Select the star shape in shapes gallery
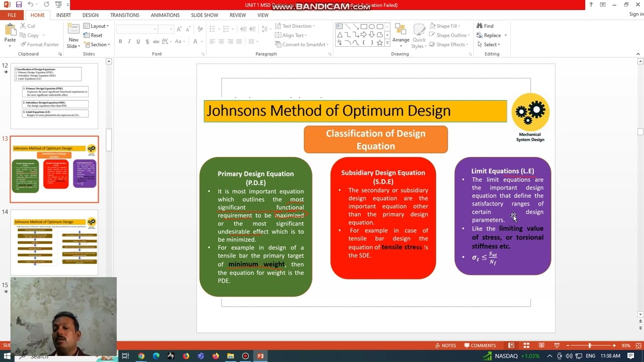Screen dimensions: 644x362 pos(380,43)
